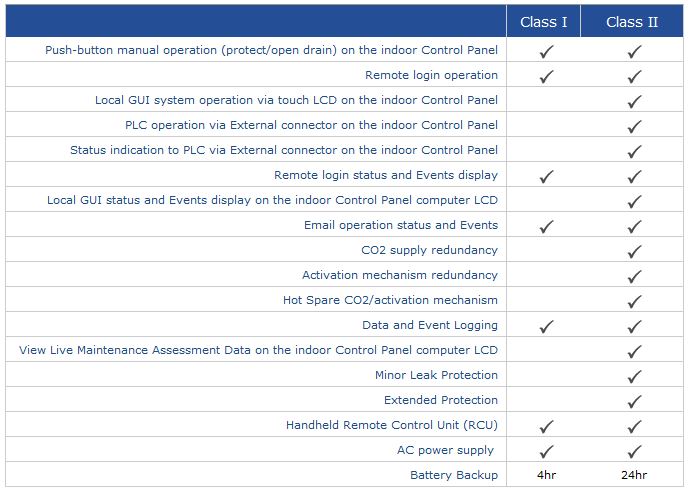Viewport: 689px width, 492px height.
Task: Click Class I checkmark for Email operation status
Action: pos(546,226)
